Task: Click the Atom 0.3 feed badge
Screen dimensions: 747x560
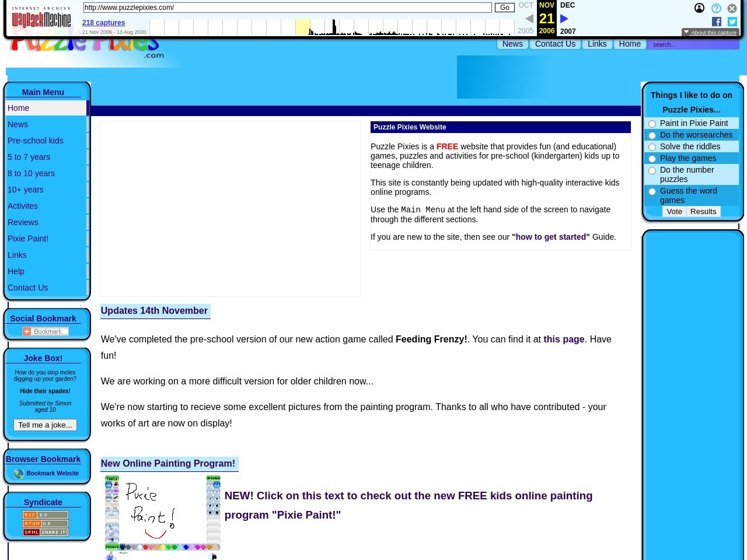Action: point(46,523)
